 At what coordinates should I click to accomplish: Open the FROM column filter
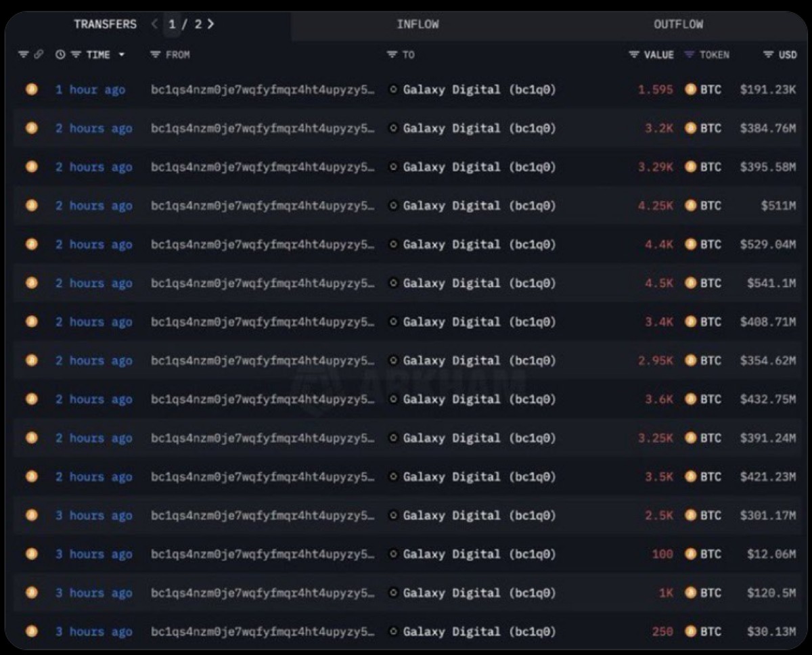[156, 55]
